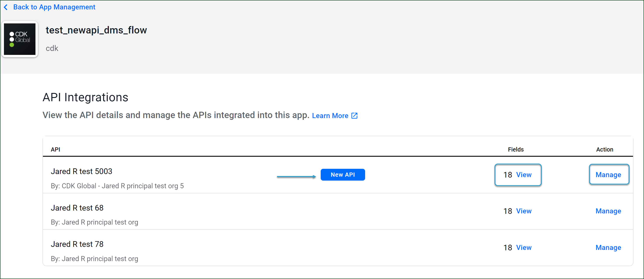Click the API Integrations heading
Image resolution: width=644 pixels, height=279 pixels.
(x=85, y=97)
